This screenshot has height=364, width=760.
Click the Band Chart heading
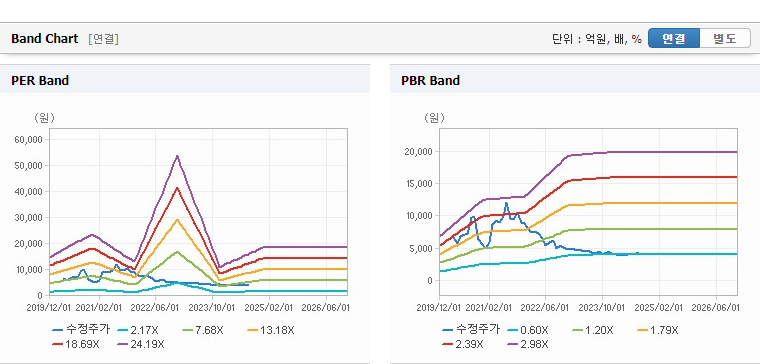tap(45, 39)
